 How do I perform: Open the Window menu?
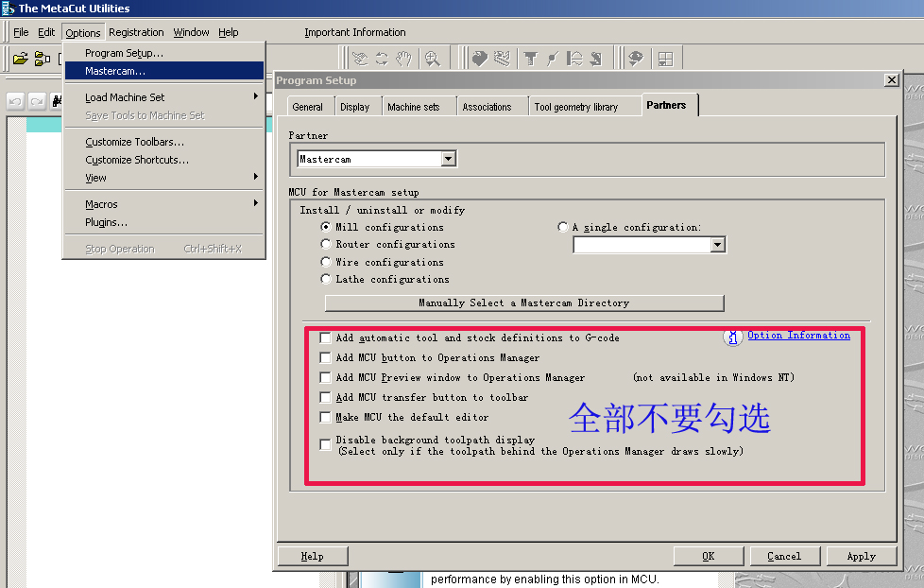191,32
